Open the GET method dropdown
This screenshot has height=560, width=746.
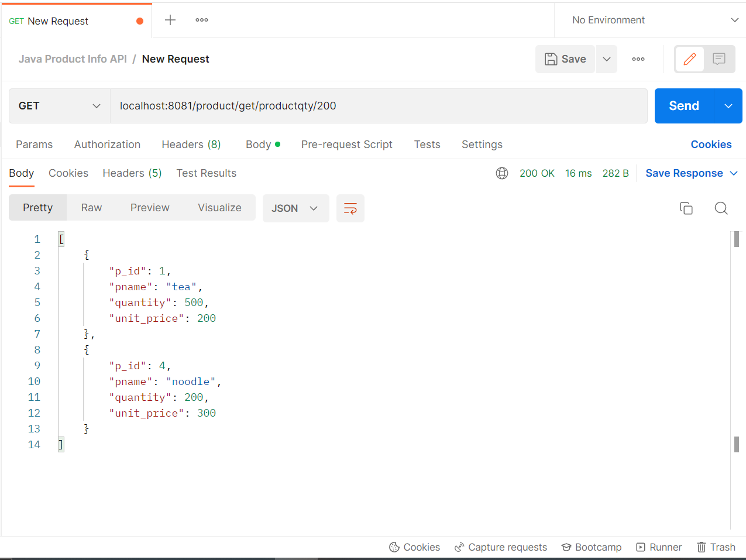59,106
